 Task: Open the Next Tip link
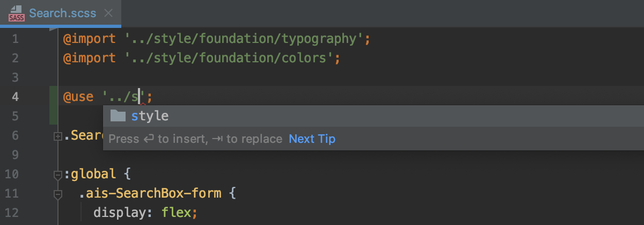[312, 139]
